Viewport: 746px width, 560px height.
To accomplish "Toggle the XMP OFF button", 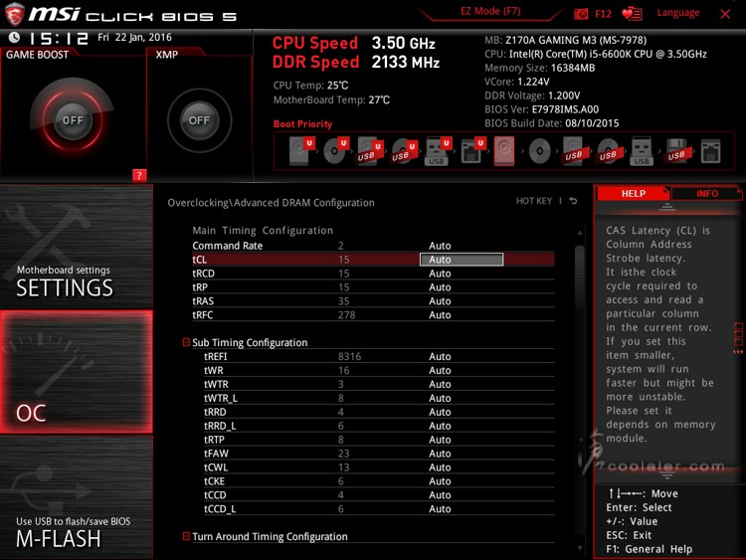I will pos(199,120).
